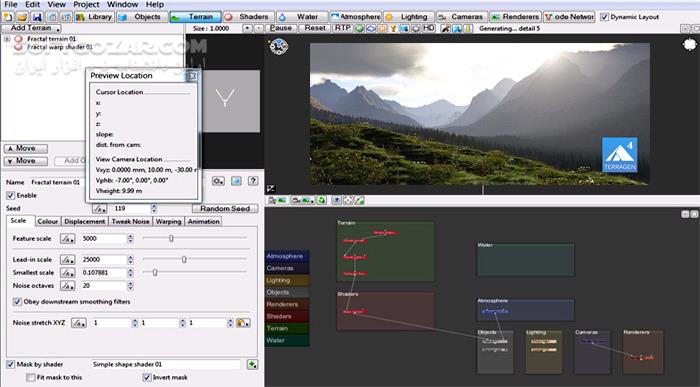Click the help question mark icon beside Name
The height and width of the screenshot is (387, 700).
253,181
